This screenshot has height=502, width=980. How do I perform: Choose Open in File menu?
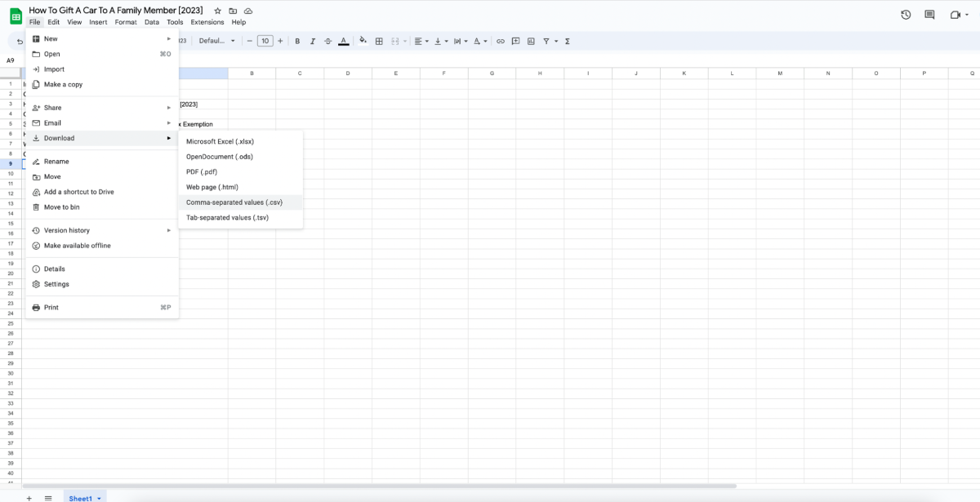point(102,54)
